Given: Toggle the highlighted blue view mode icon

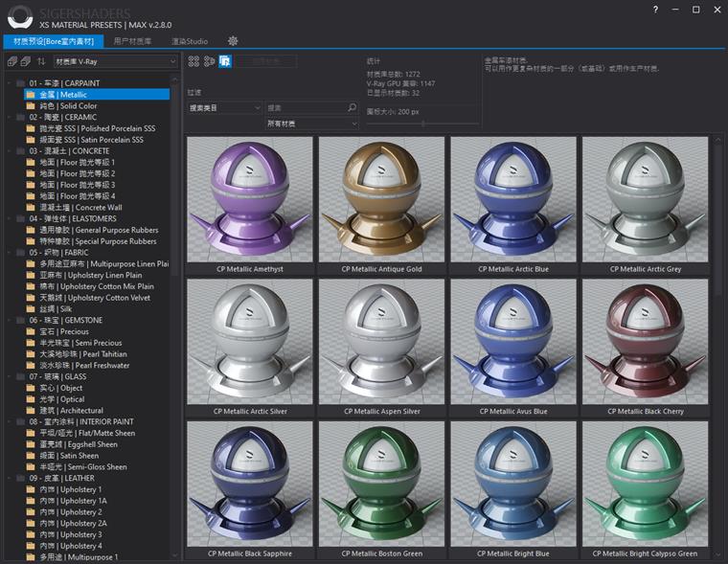Looking at the screenshot, I should click(225, 61).
